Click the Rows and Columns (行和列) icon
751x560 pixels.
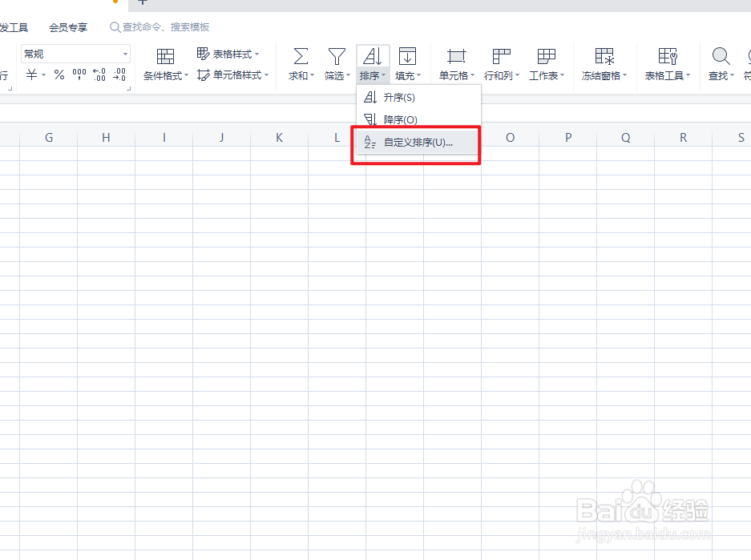(x=502, y=56)
